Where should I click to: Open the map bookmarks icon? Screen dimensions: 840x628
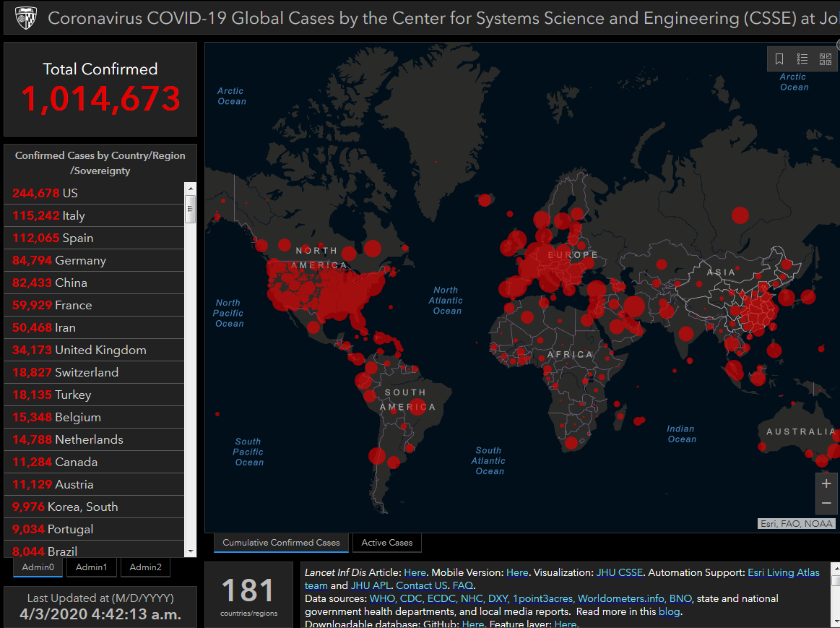click(x=779, y=59)
